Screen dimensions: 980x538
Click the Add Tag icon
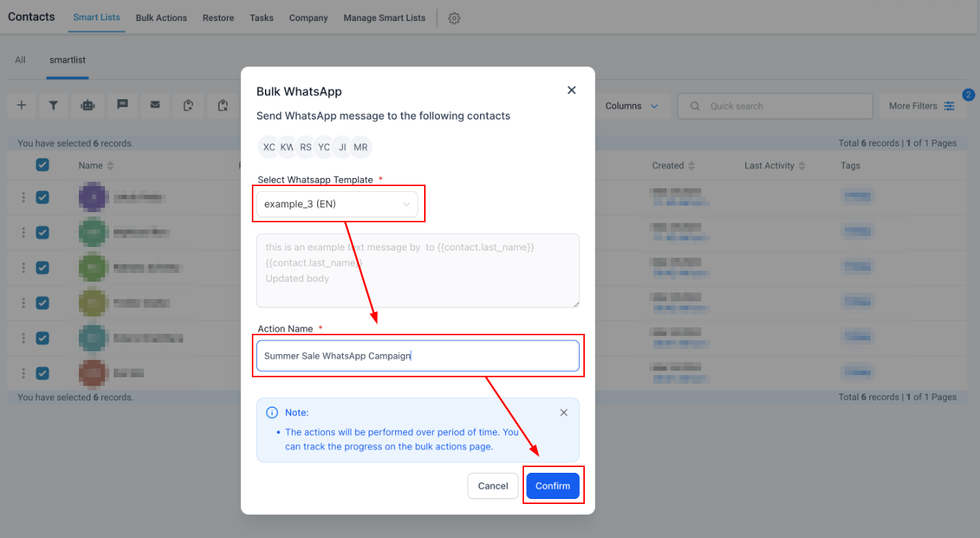[188, 106]
